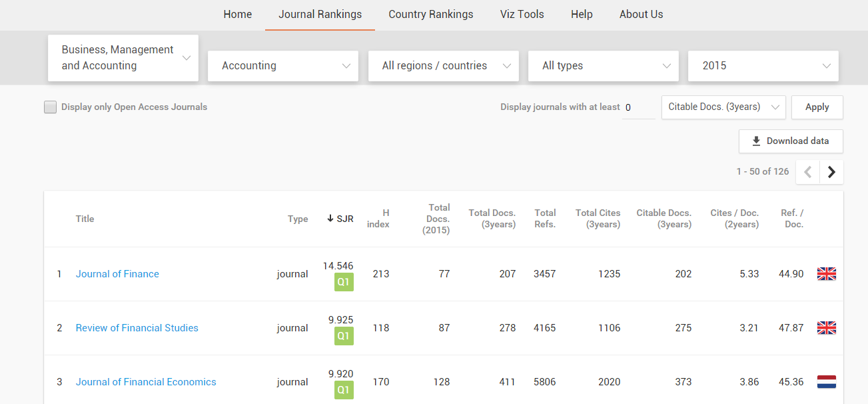Viewport: 868px width, 404px height.
Task: Sort by the Title column header
Action: (x=85, y=219)
